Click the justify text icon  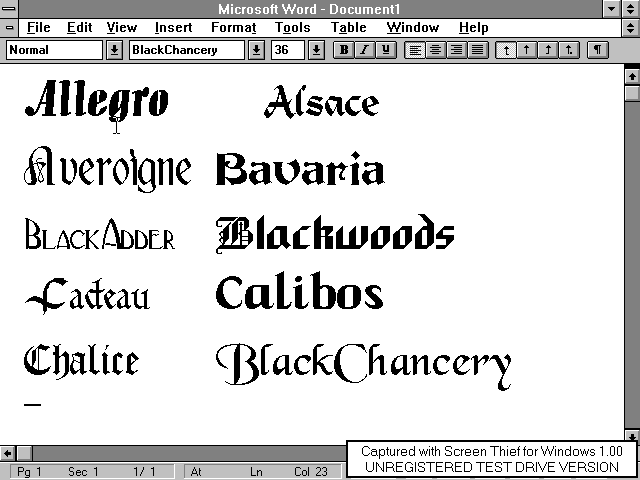[x=477, y=49]
